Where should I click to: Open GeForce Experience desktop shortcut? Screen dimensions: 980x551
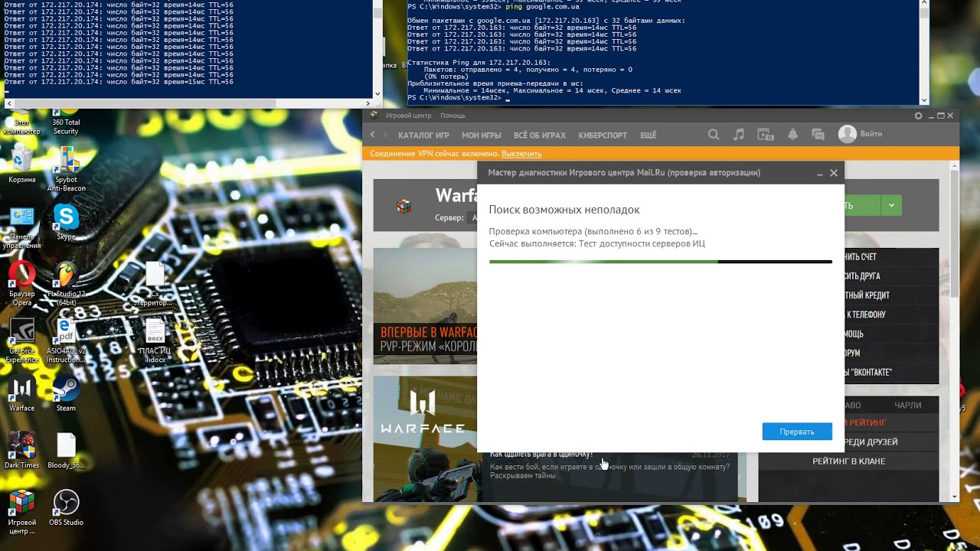coord(22,341)
